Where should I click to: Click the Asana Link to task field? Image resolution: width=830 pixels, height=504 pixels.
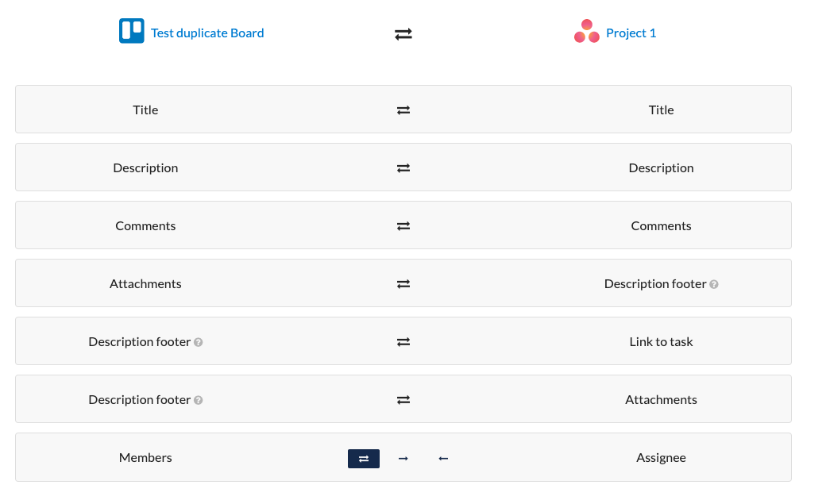661,342
